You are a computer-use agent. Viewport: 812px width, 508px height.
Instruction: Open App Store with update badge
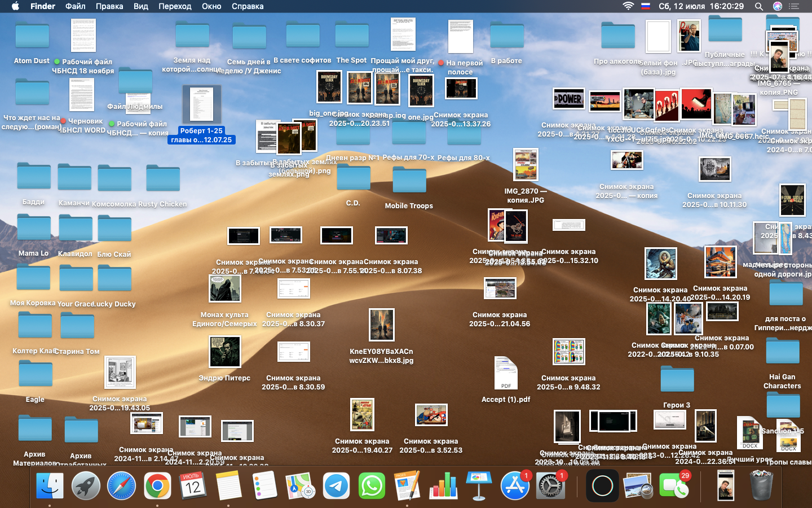coord(515,486)
